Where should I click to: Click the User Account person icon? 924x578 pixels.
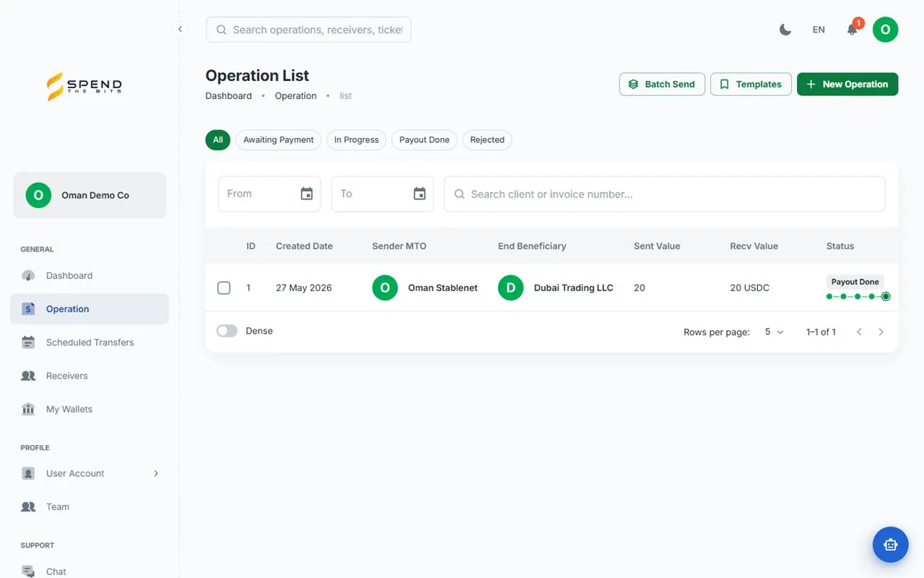tap(28, 473)
